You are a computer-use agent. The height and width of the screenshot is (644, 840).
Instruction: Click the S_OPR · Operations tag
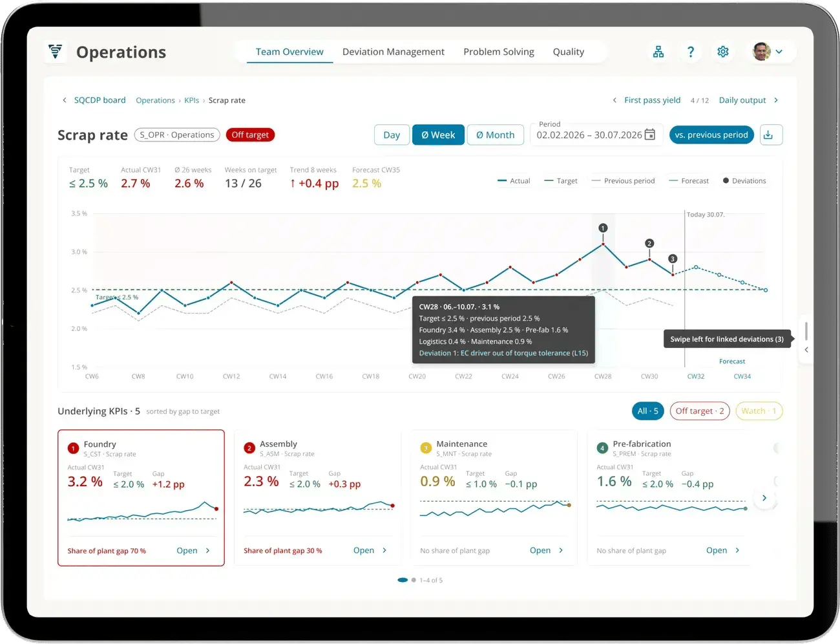pyautogui.click(x=177, y=134)
